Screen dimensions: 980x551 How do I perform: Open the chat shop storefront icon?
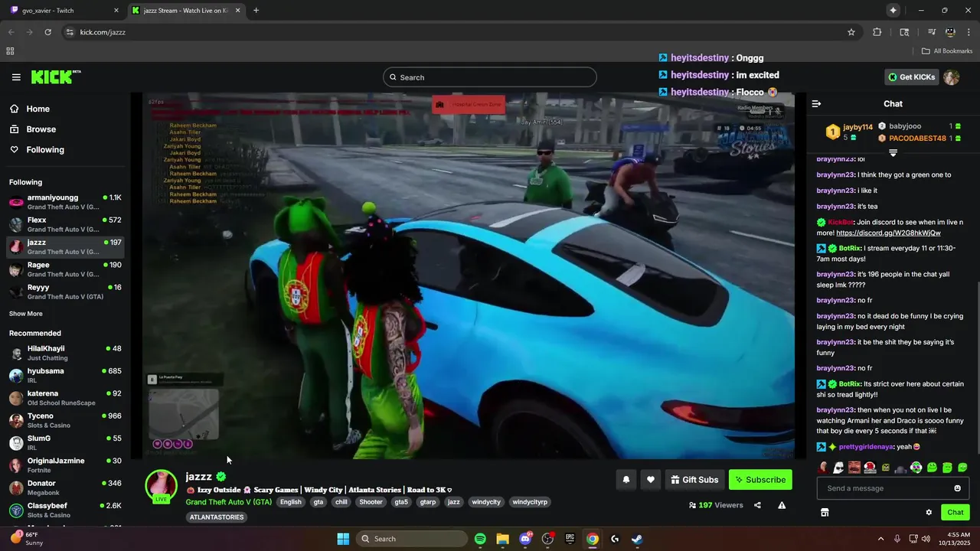(825, 512)
